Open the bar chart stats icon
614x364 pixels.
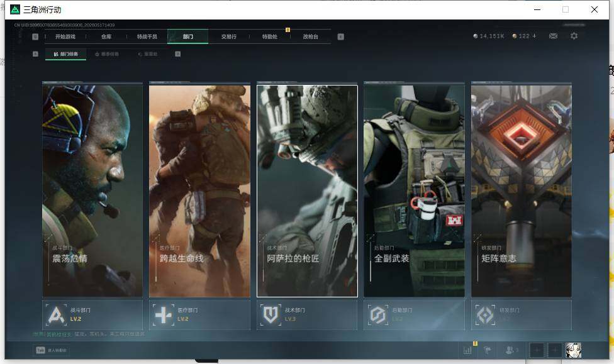tap(467, 350)
